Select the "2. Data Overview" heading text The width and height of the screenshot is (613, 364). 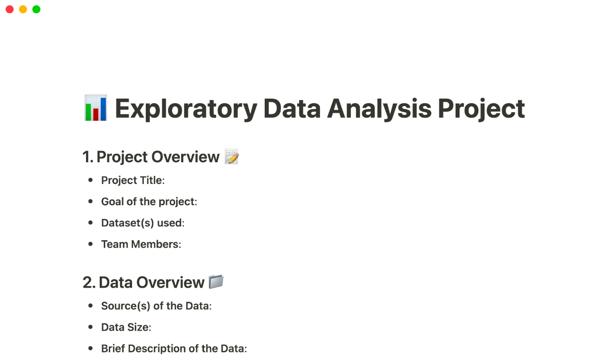(x=144, y=282)
